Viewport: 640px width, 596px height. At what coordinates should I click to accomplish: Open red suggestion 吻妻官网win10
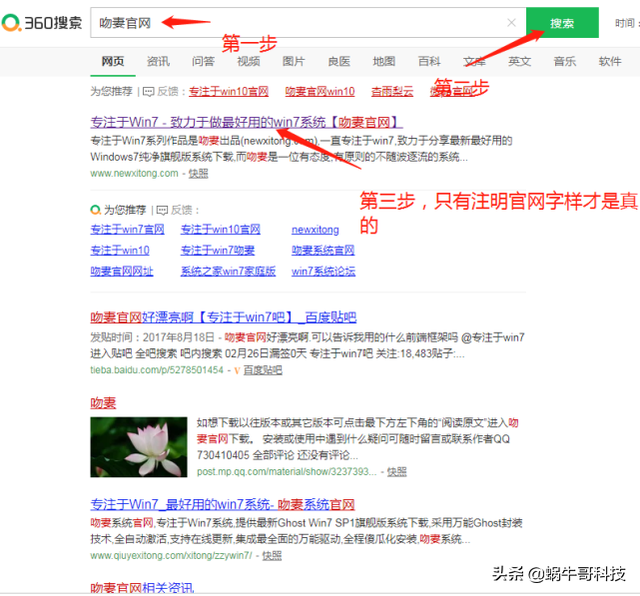[320, 91]
